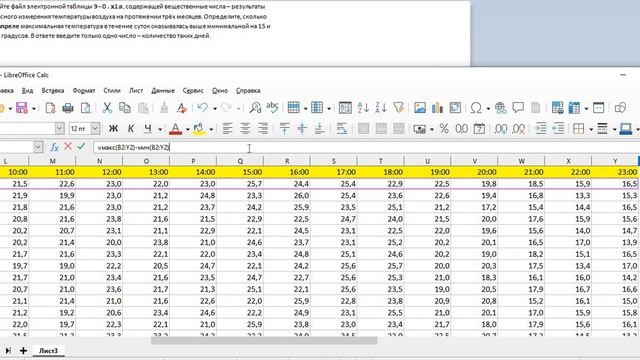Add a new sheet with plus button
This screenshot has width=640, height=360.
pyautogui.click(x=23, y=351)
